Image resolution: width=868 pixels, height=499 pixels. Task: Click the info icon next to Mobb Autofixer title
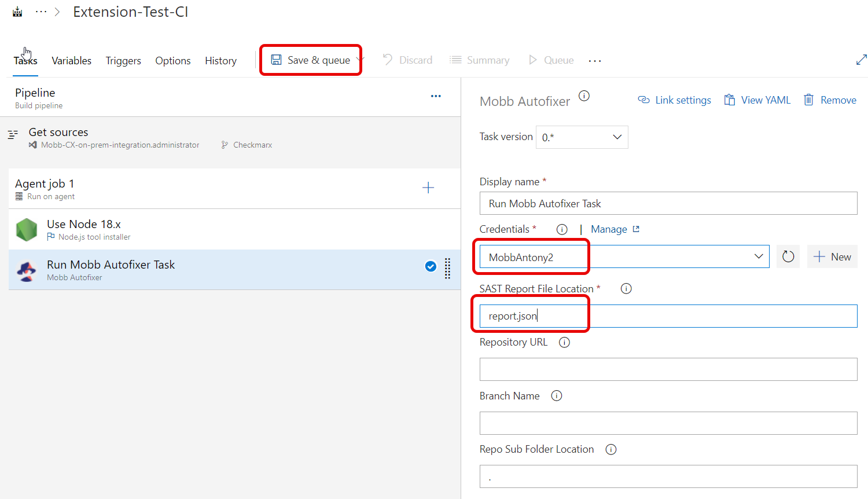coord(584,96)
